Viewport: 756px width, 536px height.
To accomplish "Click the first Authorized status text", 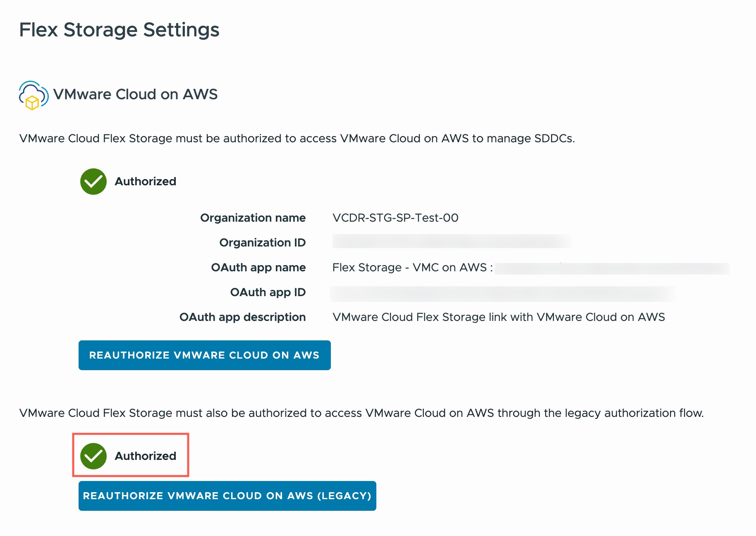I will pos(146,182).
